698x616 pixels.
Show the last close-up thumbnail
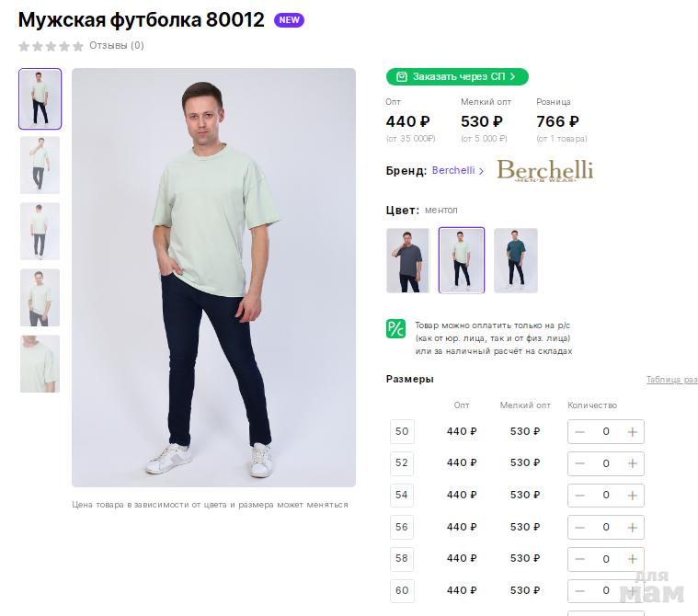(40, 364)
